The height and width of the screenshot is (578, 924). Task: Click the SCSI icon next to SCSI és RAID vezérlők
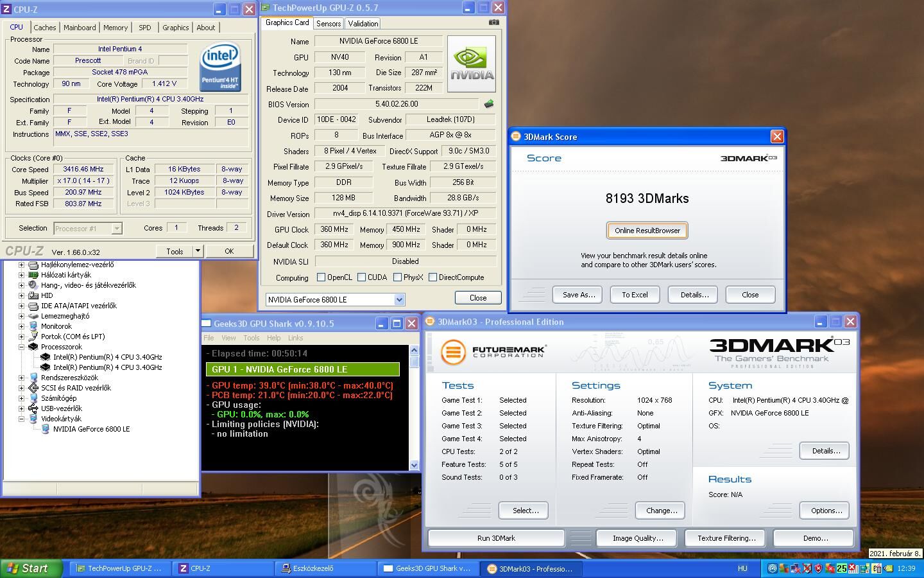[33, 388]
